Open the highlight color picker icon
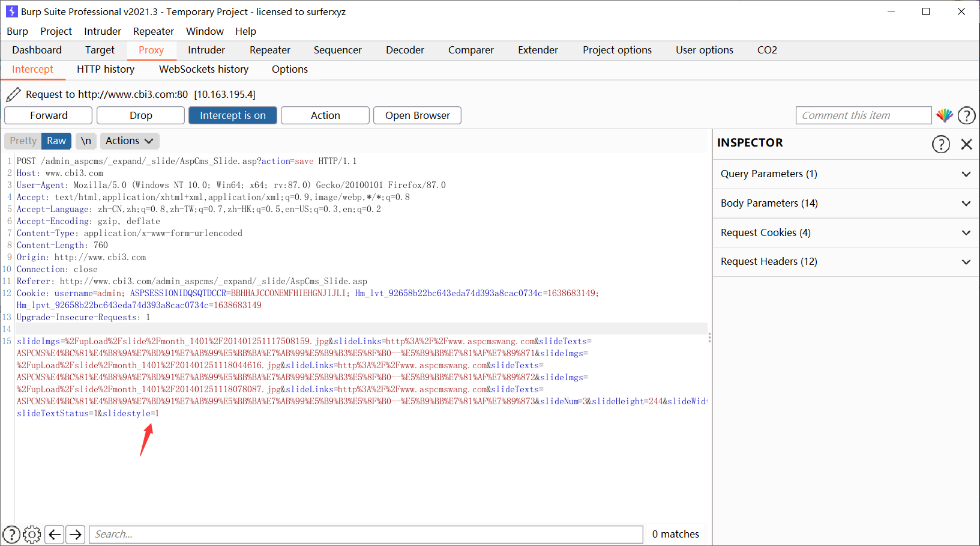This screenshot has height=546, width=980. coord(945,115)
